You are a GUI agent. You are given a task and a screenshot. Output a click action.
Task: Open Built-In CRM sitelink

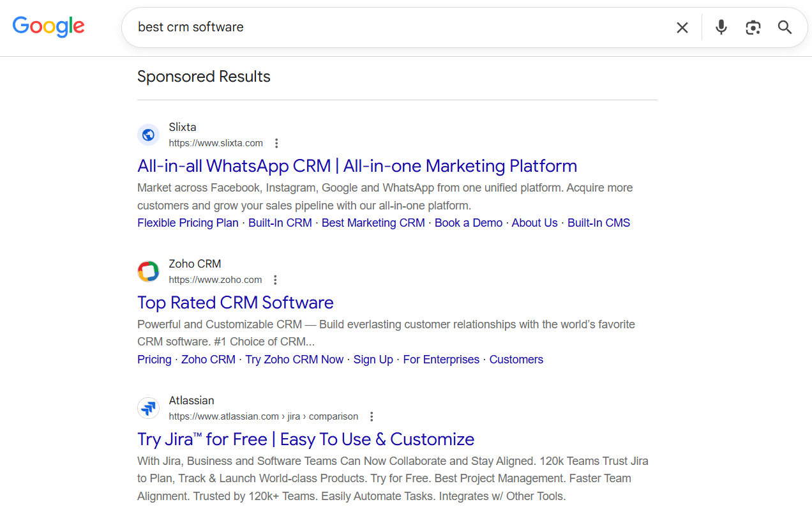(x=280, y=223)
